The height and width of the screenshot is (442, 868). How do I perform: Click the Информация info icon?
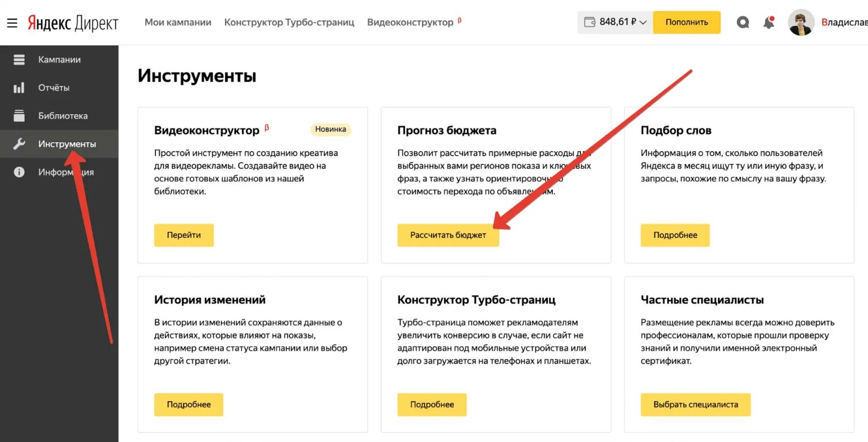(19, 172)
